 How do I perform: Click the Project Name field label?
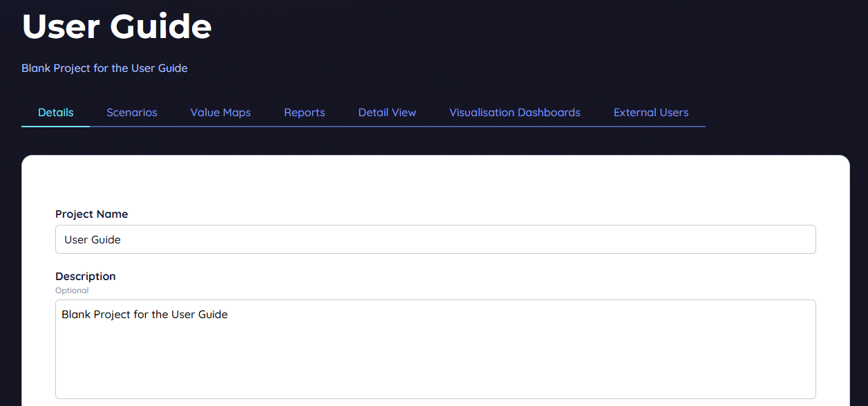(92, 214)
